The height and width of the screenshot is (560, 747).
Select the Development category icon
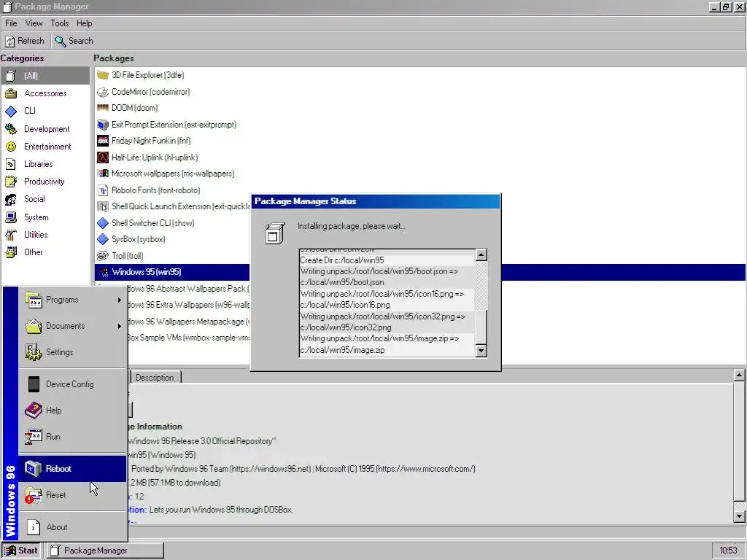11,129
